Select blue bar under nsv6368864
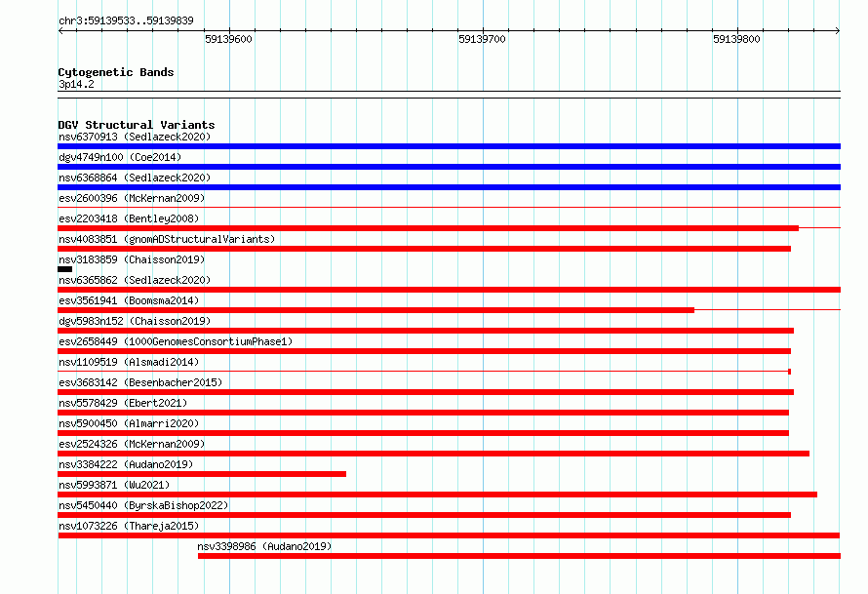The image size is (868, 594). [x=449, y=187]
